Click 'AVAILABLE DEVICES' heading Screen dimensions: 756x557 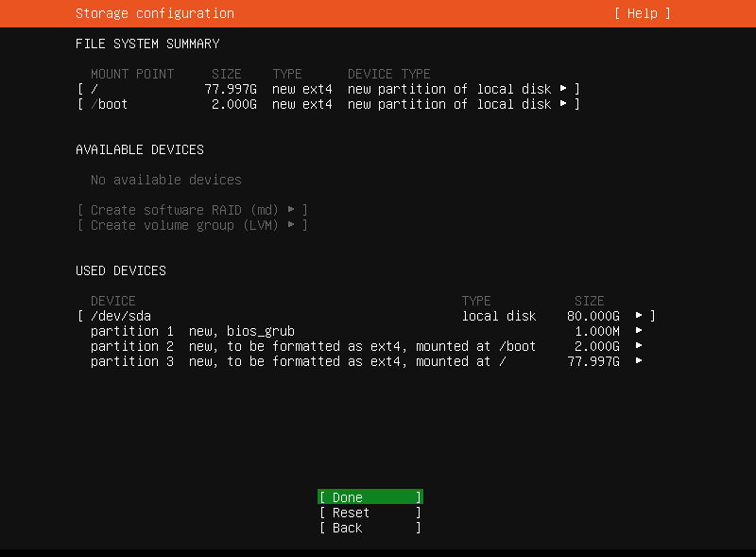click(x=140, y=149)
